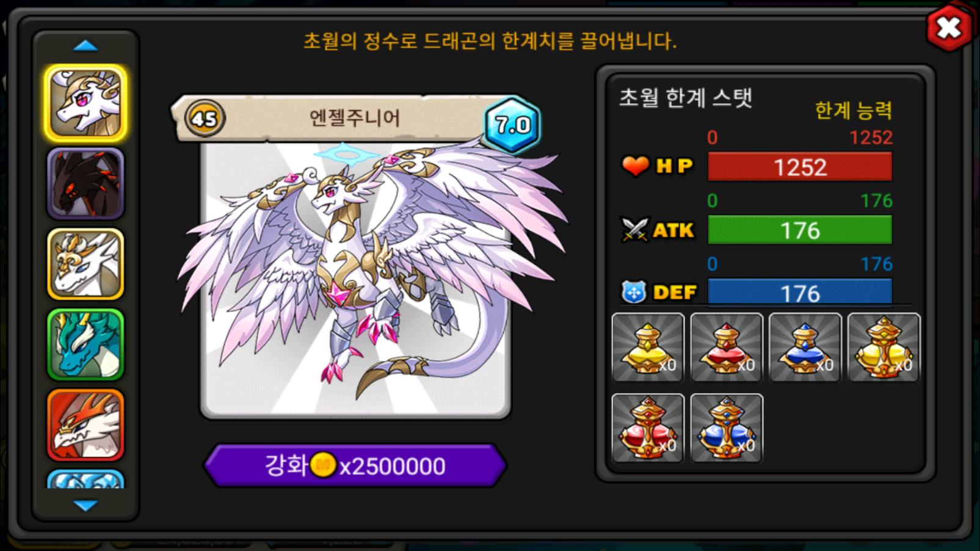Click the 강화 enhance button for 2500000 gold
Screen dimensions: 980x551
click(355, 465)
